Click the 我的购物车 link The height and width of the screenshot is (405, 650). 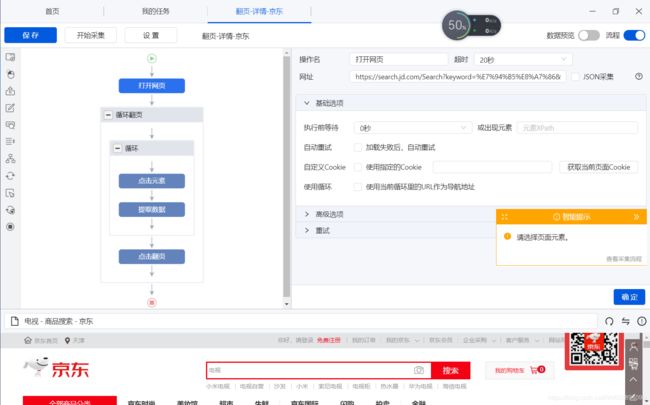(x=509, y=370)
